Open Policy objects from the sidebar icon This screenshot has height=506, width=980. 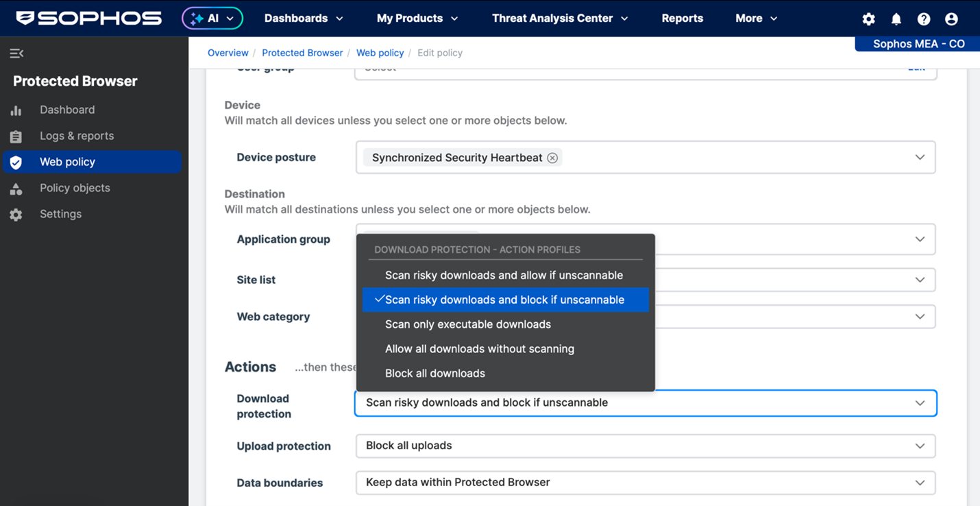(15, 188)
